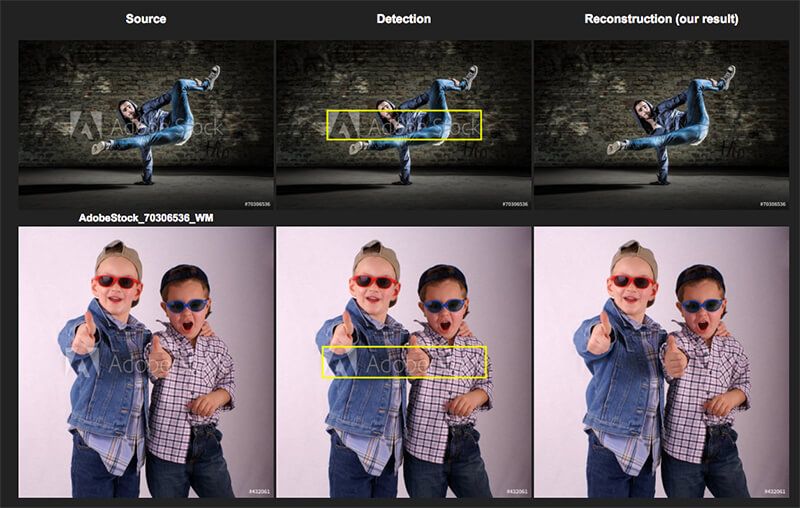Open the source breakdancer image
The width and height of the screenshot is (800, 508).
tap(146, 125)
